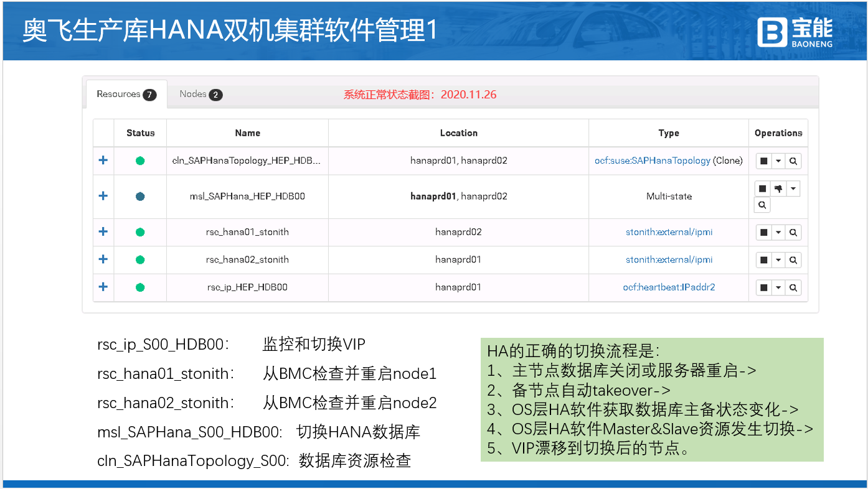Image resolution: width=868 pixels, height=489 pixels.
Task: View details of rsc_ip_HEP_HDB00 with magnifier
Action: point(793,288)
